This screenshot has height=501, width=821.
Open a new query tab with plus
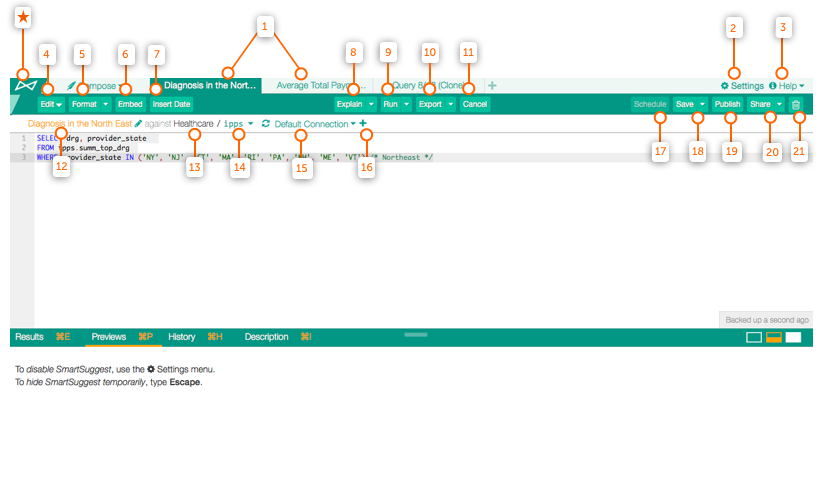[x=492, y=85]
